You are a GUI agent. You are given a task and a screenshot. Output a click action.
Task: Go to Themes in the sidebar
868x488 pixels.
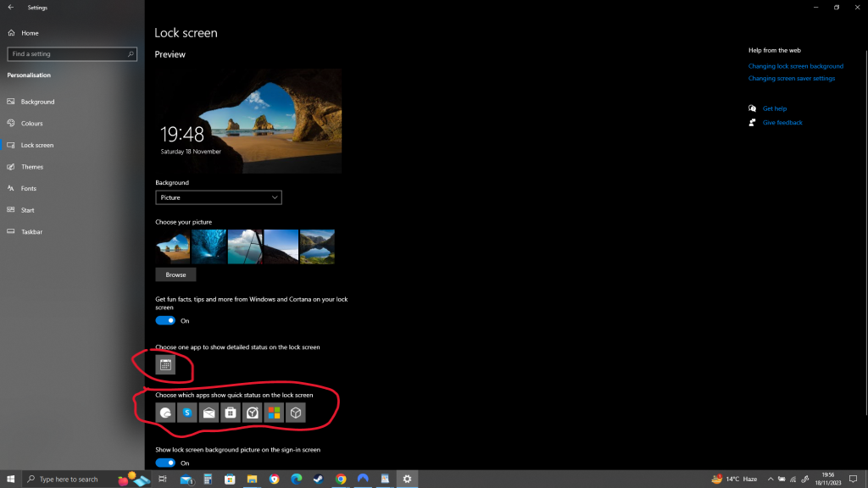point(32,167)
